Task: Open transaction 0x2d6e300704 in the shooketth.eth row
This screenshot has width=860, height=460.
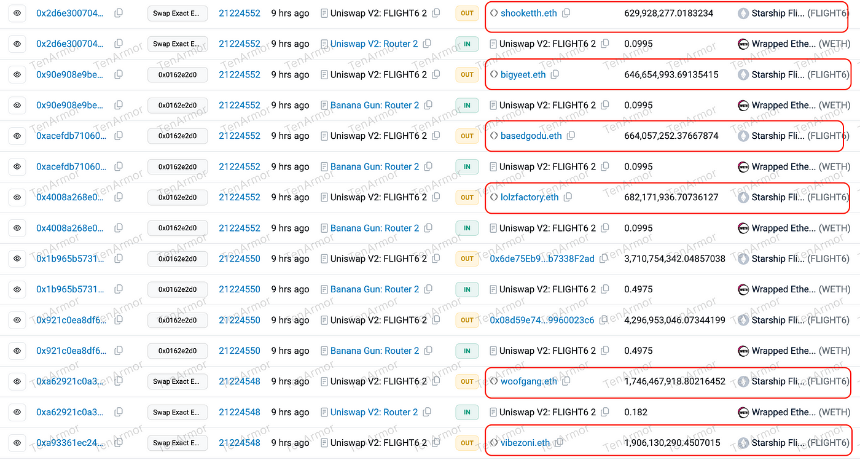Action: [x=70, y=13]
